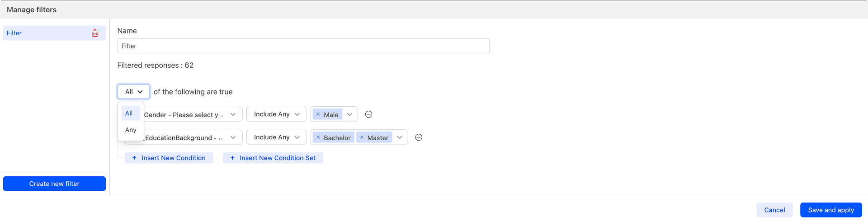Open the Include Any dropdown for Education

(x=276, y=137)
